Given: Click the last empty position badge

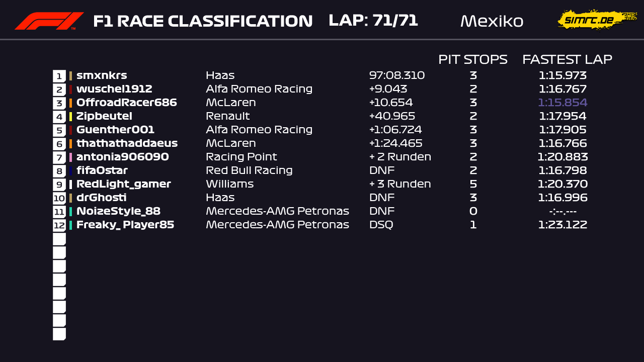Looking at the screenshot, I should pos(59,334).
